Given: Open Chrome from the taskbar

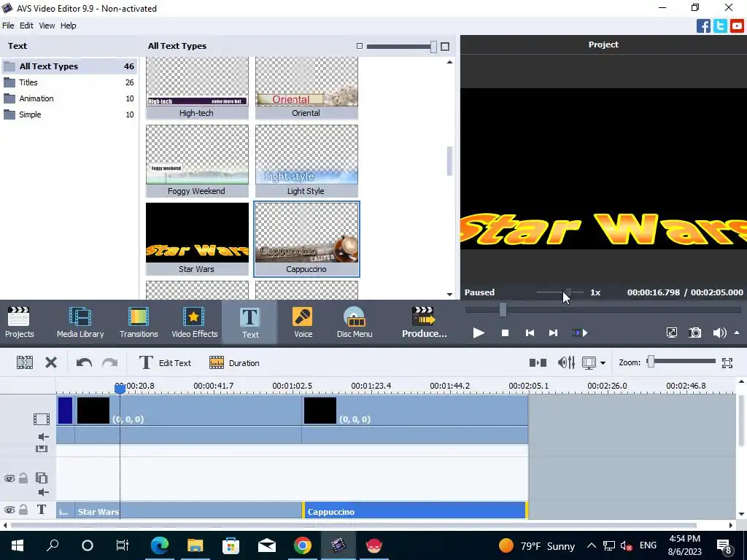Looking at the screenshot, I should [303, 545].
